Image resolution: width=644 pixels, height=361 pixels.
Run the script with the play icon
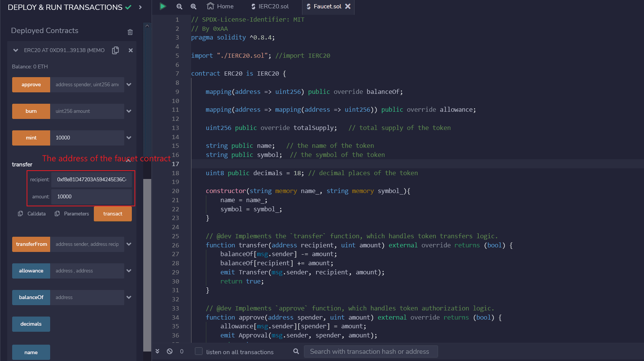163,6
